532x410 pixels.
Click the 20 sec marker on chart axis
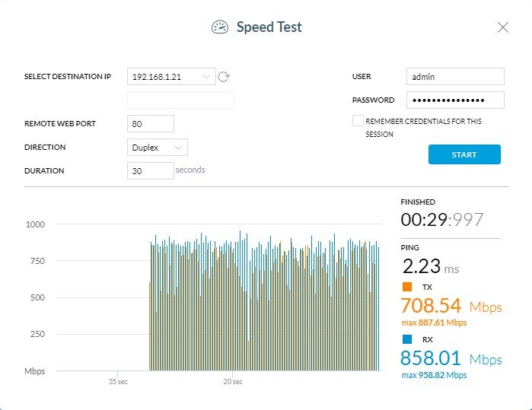coord(232,381)
